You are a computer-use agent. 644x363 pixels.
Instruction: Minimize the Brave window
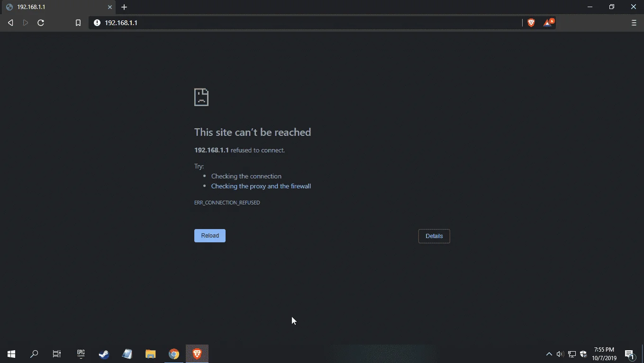(x=590, y=7)
